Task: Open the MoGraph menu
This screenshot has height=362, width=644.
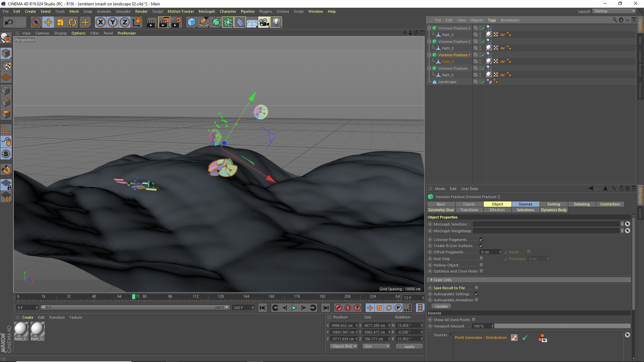Action: point(206,11)
